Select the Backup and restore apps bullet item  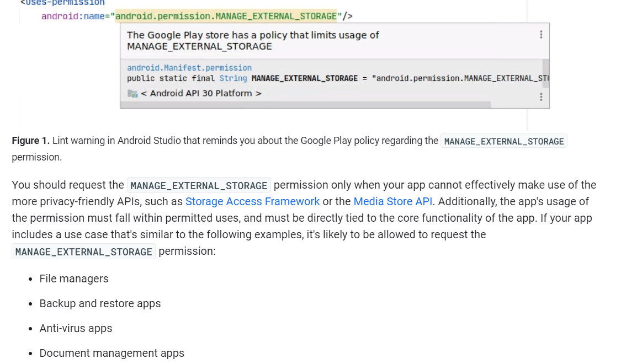(x=100, y=303)
